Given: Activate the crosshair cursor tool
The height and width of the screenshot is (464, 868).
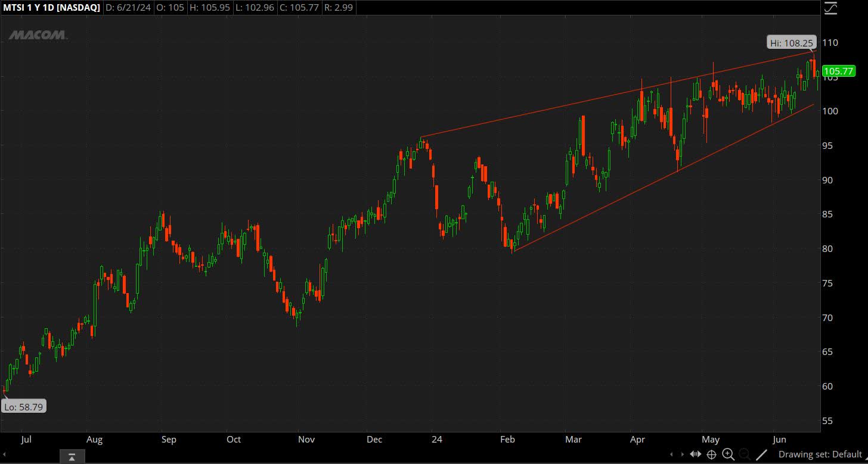Looking at the screenshot, I should coord(712,454).
